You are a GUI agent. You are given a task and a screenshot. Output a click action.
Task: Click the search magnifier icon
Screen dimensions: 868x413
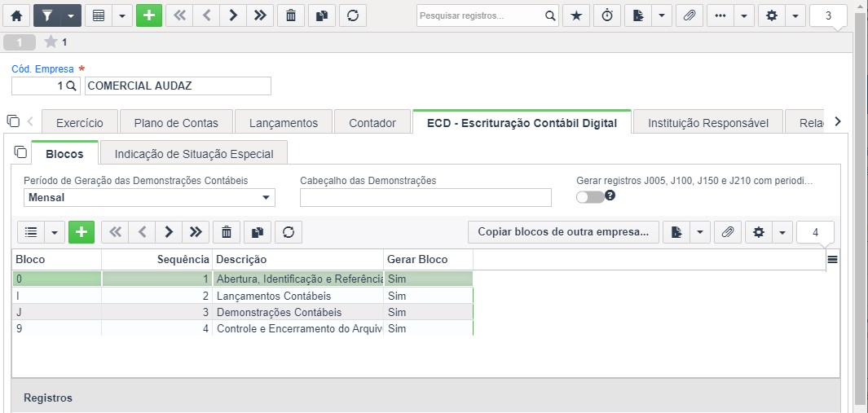click(550, 15)
